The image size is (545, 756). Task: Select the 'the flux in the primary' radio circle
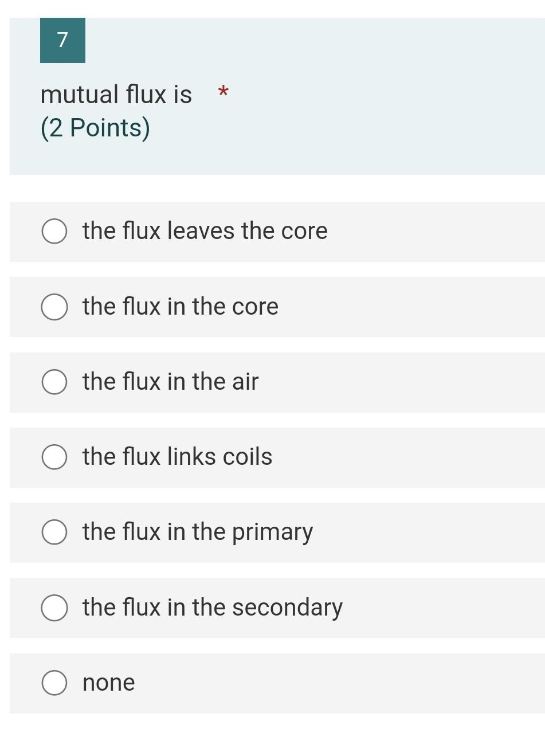[54, 532]
